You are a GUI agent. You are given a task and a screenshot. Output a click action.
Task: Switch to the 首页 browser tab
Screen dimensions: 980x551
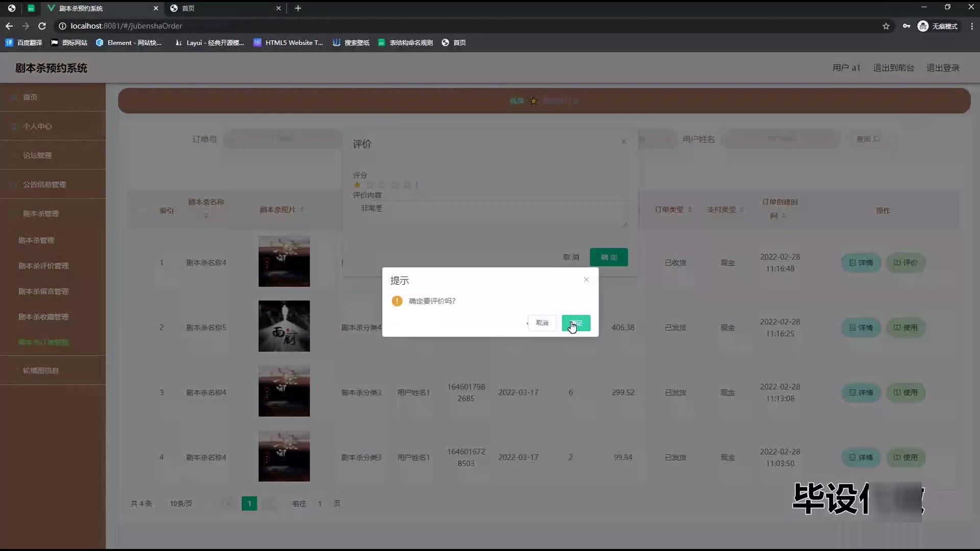(226, 8)
